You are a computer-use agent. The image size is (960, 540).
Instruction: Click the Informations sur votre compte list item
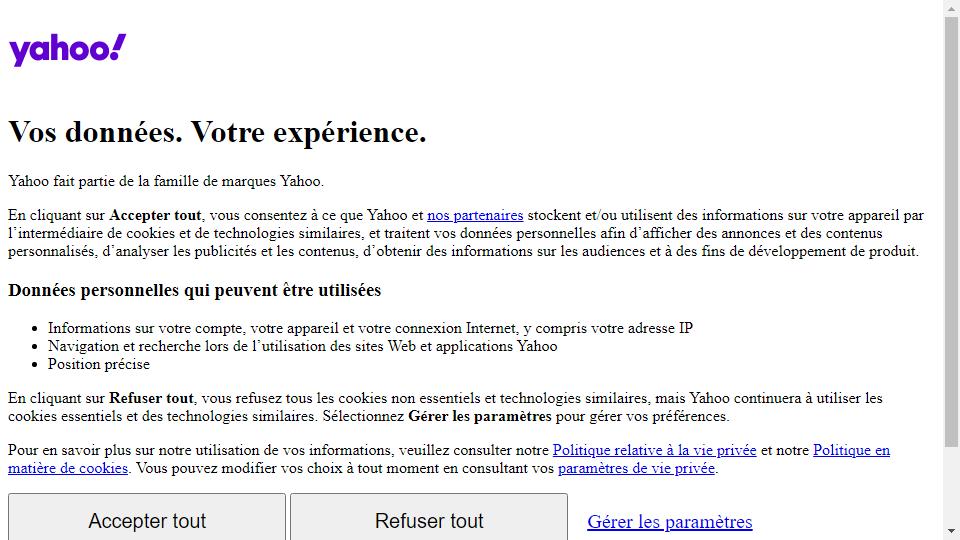[370, 328]
